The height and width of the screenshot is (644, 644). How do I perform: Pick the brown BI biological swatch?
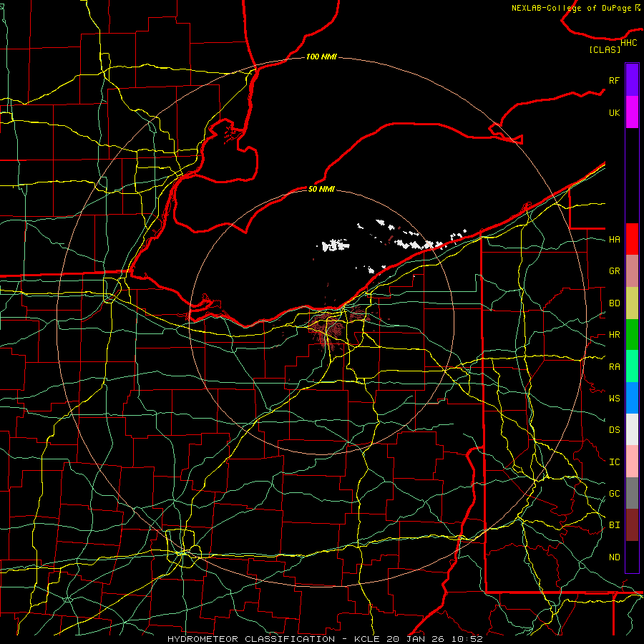click(x=632, y=525)
